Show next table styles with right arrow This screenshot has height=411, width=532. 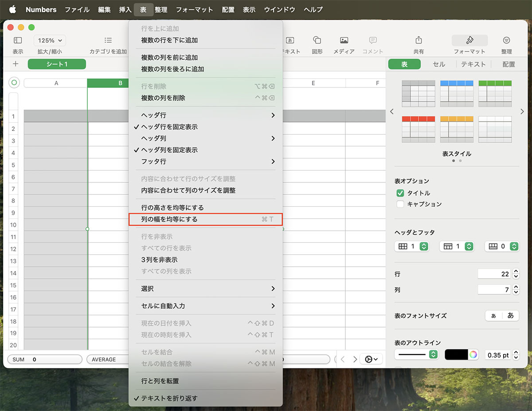point(522,112)
